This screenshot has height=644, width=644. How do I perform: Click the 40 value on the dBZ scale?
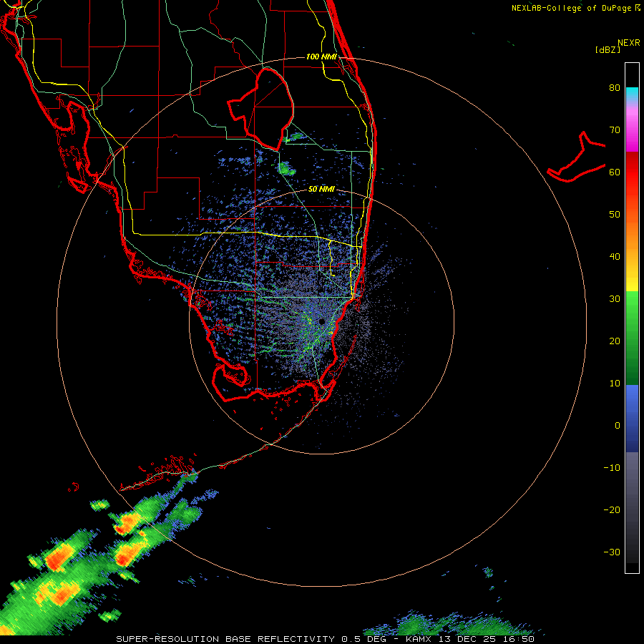pos(615,257)
